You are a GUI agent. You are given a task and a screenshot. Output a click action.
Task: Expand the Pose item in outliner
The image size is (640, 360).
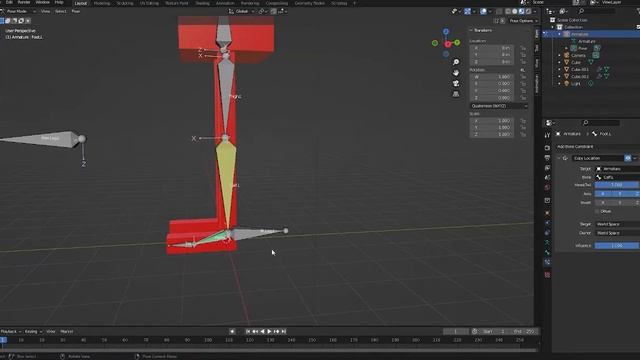tap(567, 48)
